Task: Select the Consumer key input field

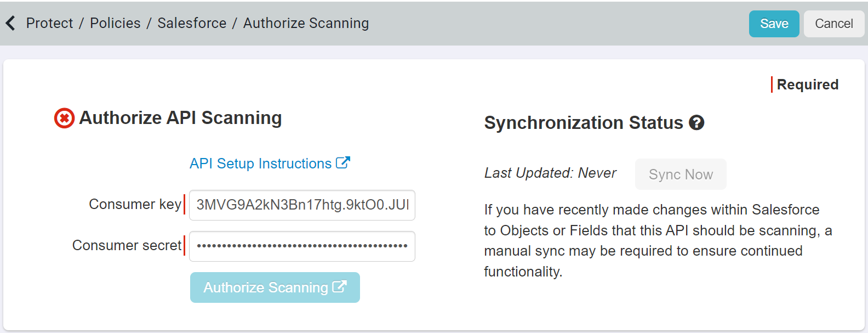Action: [x=302, y=205]
